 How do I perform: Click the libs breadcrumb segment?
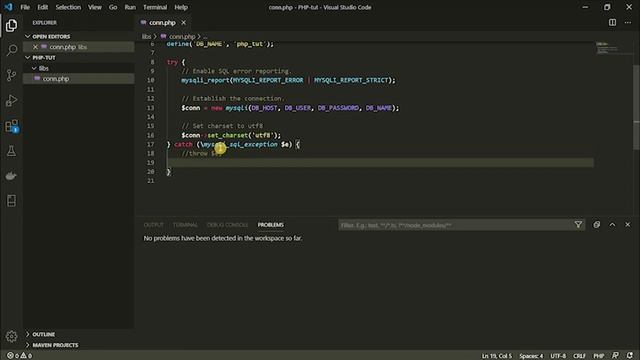146,37
